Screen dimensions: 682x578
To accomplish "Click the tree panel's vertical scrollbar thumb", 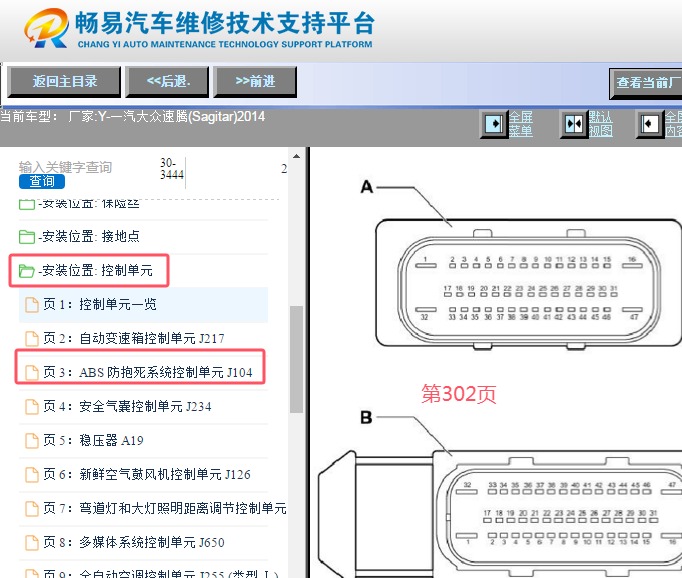I will coord(297,359).
